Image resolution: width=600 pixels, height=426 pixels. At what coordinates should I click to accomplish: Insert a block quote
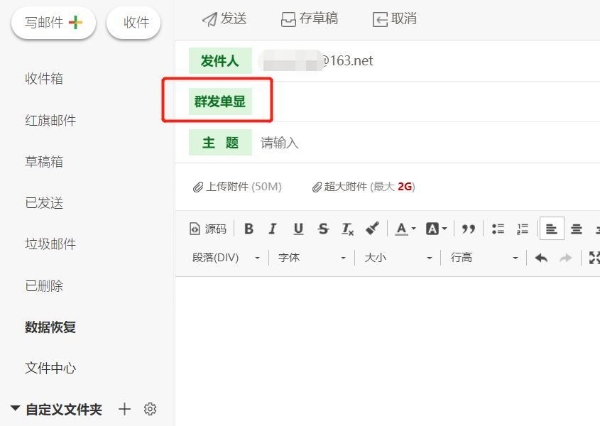468,229
